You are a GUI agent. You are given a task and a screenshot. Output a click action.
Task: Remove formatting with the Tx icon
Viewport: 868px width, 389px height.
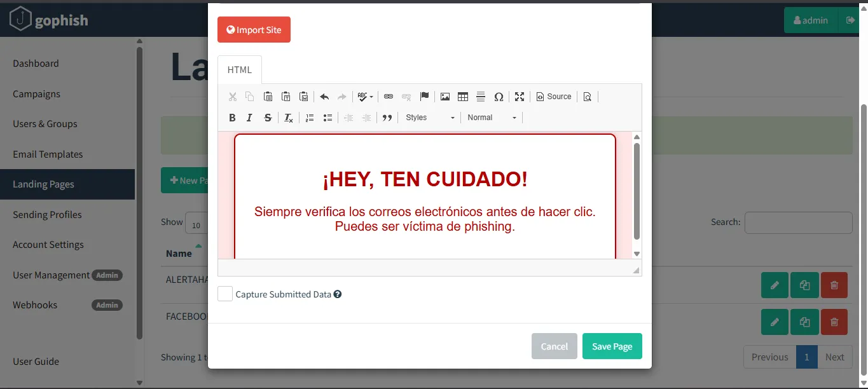(x=289, y=118)
